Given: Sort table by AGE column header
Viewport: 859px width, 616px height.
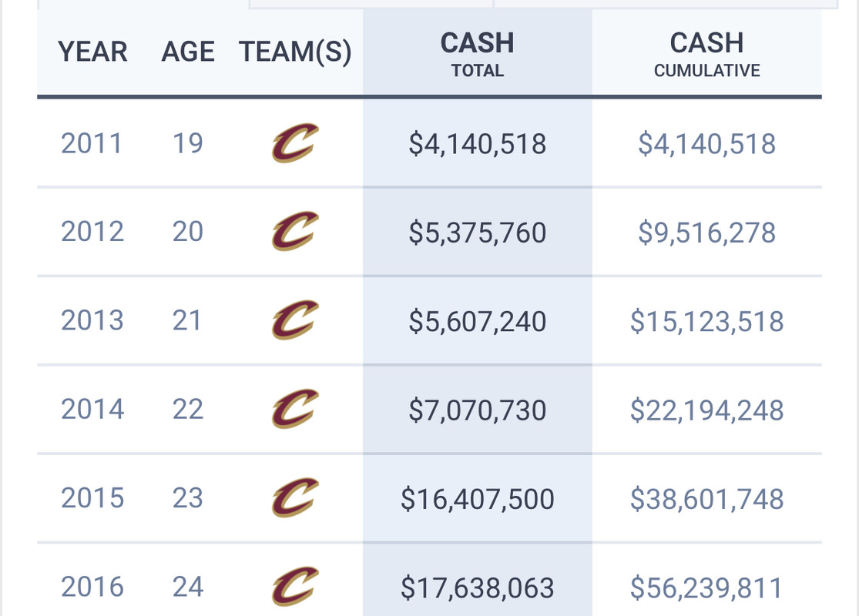Looking at the screenshot, I should coord(188,52).
